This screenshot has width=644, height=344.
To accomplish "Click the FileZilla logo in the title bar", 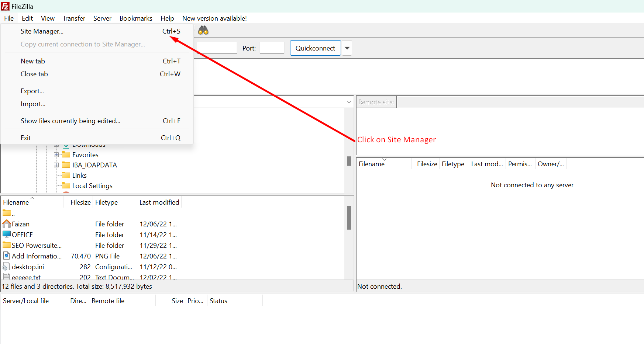I will coord(5,6).
